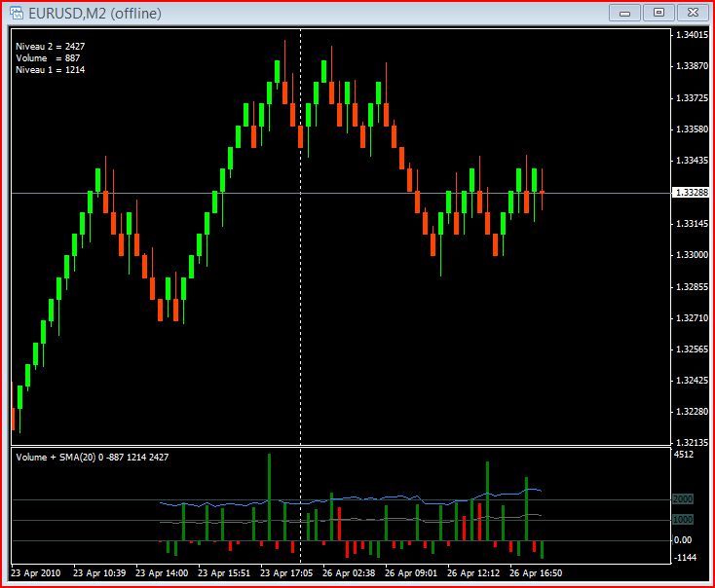The height and width of the screenshot is (588, 715).
Task: Click the Volume = 887 label
Action: pyautogui.click(x=48, y=57)
